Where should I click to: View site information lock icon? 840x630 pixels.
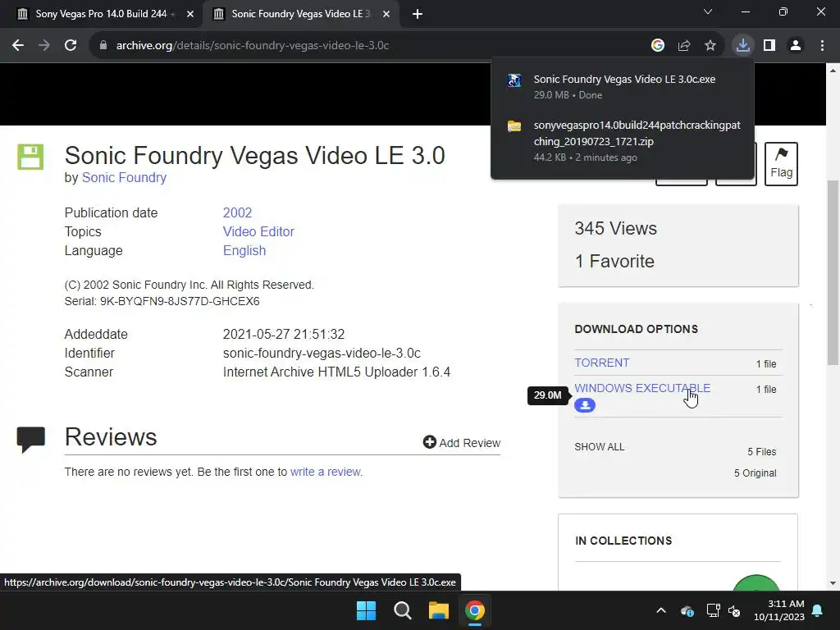coord(103,46)
